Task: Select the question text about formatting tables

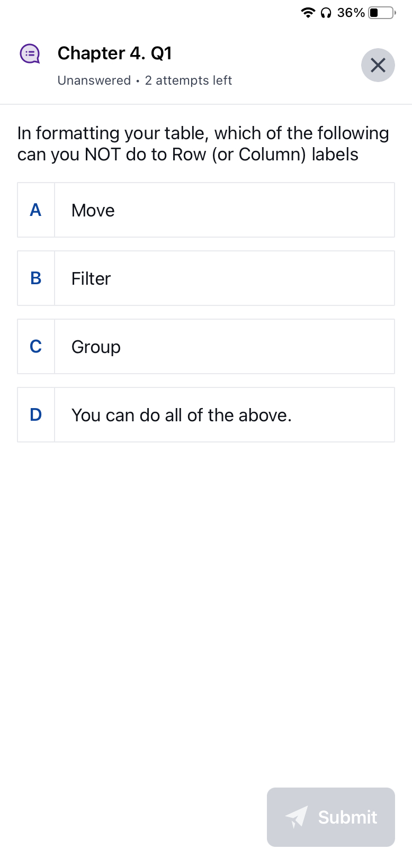Action: [x=203, y=143]
